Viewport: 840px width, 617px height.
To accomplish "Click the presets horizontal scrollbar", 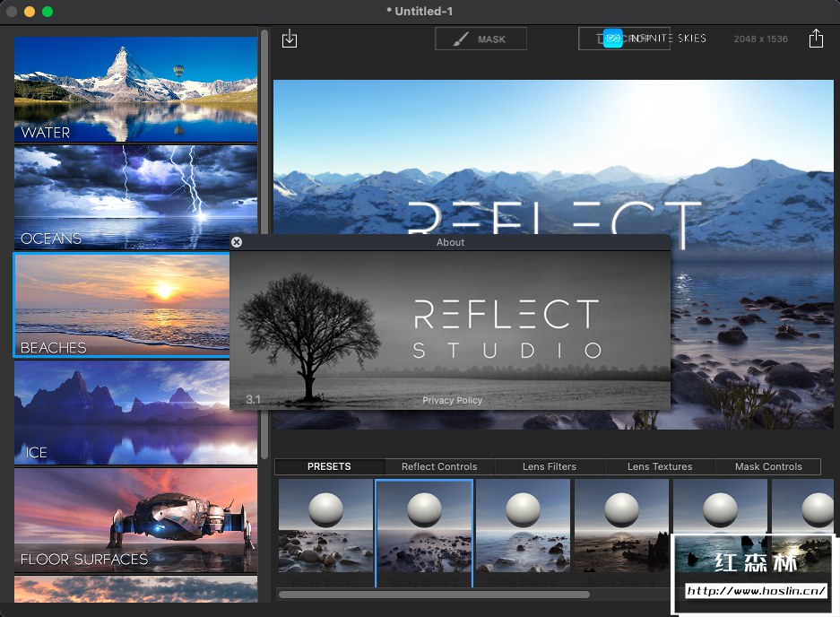I will pyautogui.click(x=434, y=595).
